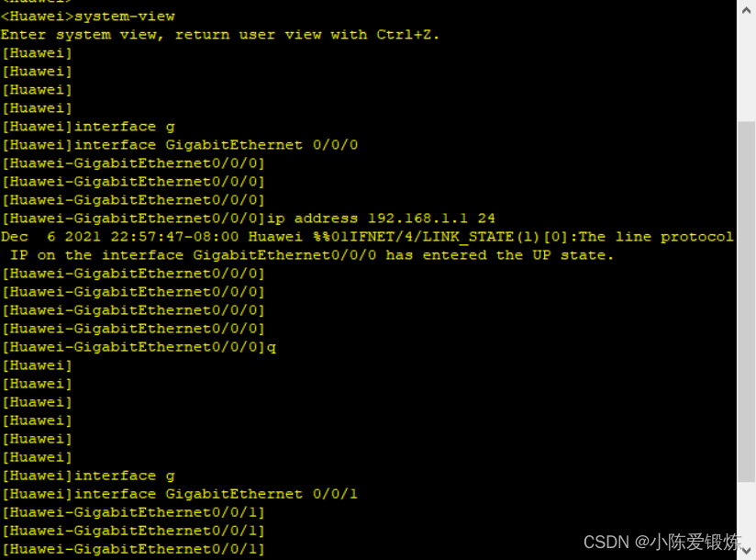Click the last GigabitEthernet0/0/1 prompt line
756x560 pixels.
[134, 549]
